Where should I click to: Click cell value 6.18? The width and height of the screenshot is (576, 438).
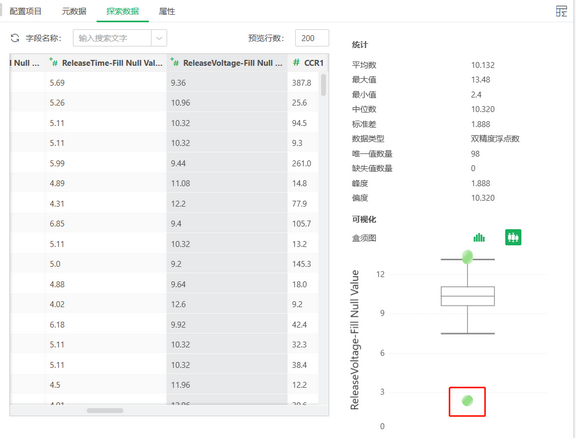tap(57, 324)
